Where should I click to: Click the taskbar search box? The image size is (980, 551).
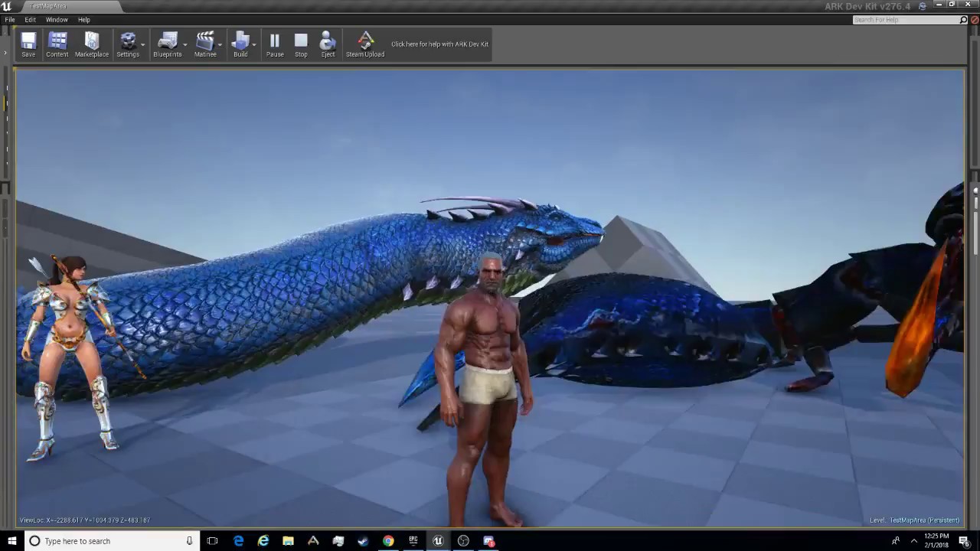pos(112,541)
